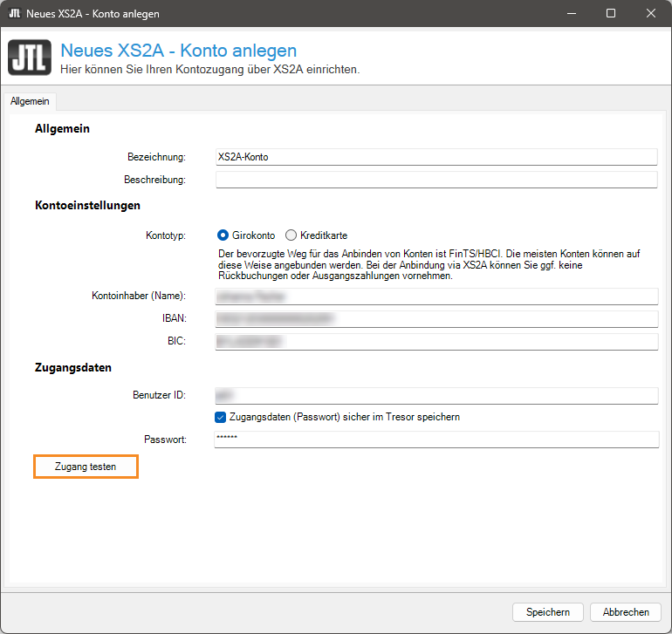Click the Kontoinhaber (Name) field
Image resolution: width=672 pixels, height=634 pixels.
(435, 297)
